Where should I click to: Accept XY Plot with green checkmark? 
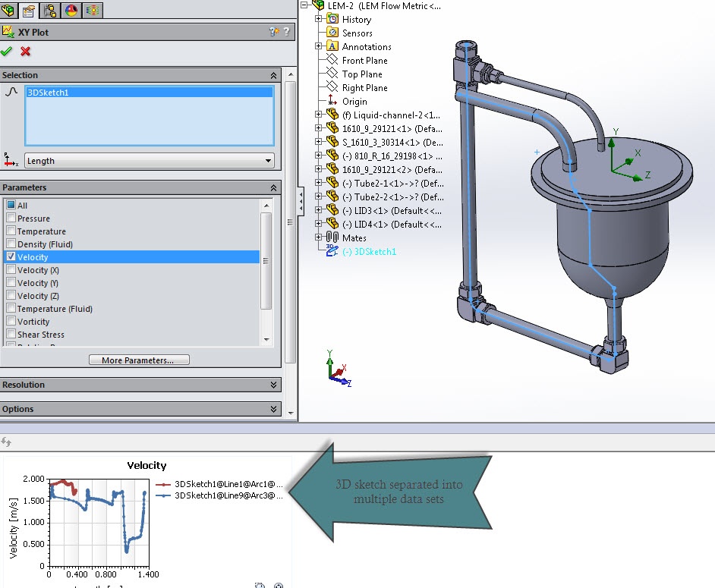point(6,52)
